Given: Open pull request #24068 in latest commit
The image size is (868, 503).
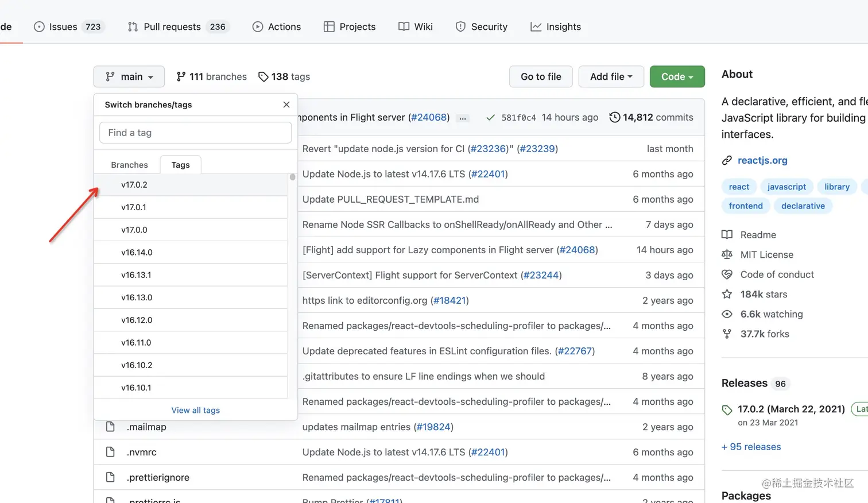Looking at the screenshot, I should coord(429,117).
